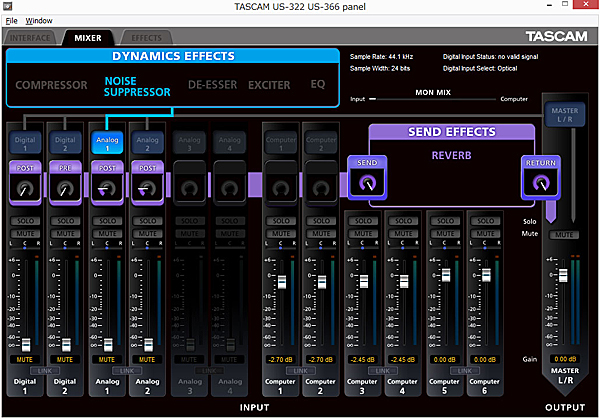Image resolution: width=600 pixels, height=419 pixels.
Task: Click the Analog 2 send knob
Action: pyautogui.click(x=147, y=189)
